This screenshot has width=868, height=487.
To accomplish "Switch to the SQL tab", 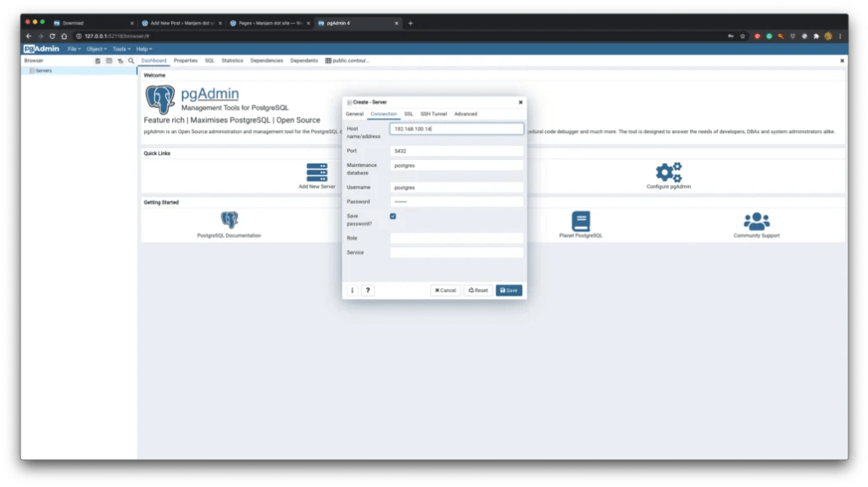I will pyautogui.click(x=209, y=60).
